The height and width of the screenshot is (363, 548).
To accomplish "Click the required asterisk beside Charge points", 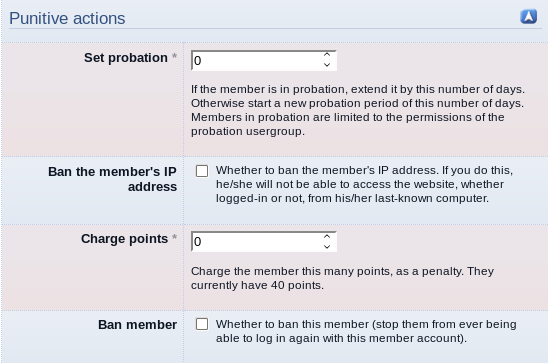I will point(174,237).
